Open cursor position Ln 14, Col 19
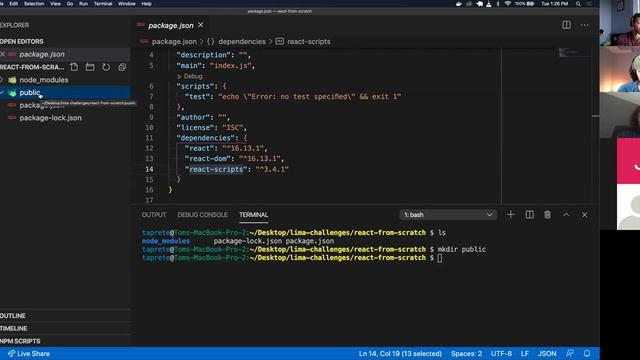This screenshot has height=360, width=640. pos(400,353)
